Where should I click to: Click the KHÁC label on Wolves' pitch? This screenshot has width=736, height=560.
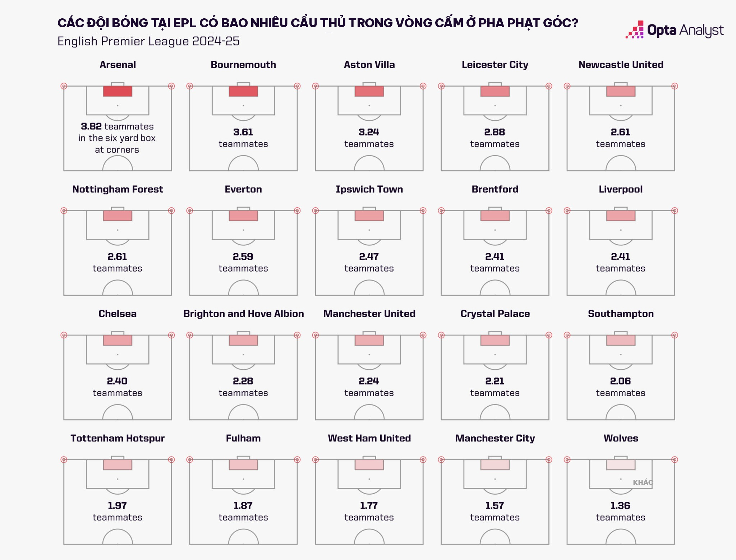coord(643,482)
